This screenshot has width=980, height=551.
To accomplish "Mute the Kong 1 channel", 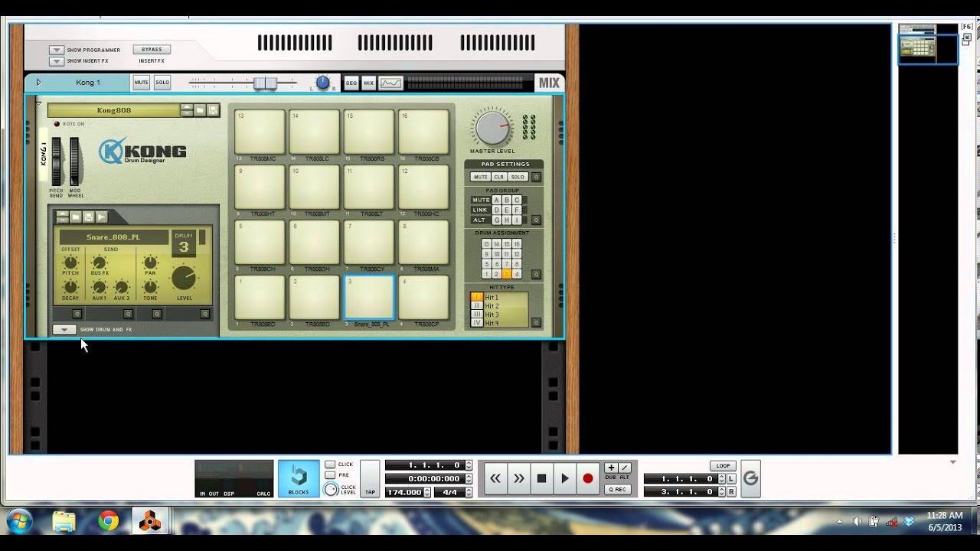I will [x=142, y=83].
